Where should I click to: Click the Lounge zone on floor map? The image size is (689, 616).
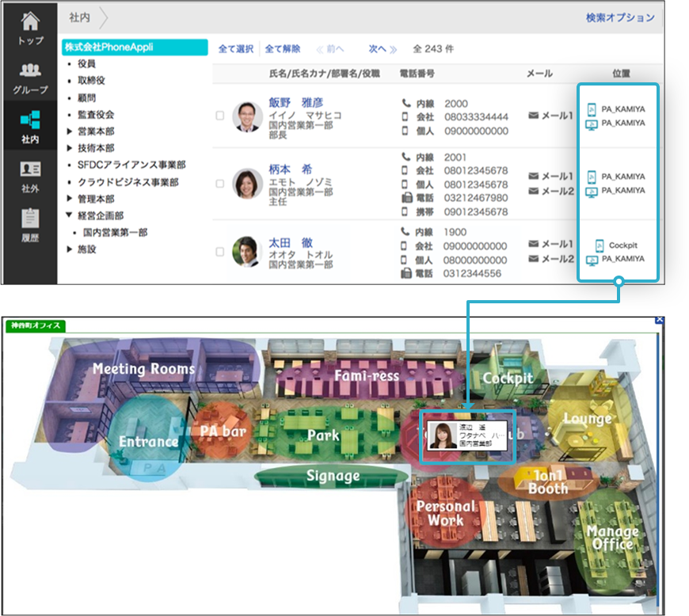point(587,418)
